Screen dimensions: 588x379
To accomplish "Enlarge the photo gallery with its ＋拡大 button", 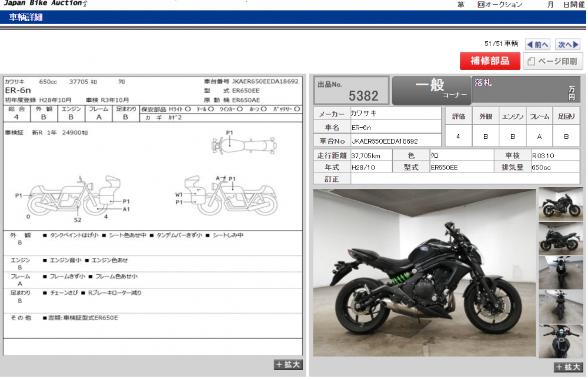I will tap(568, 367).
